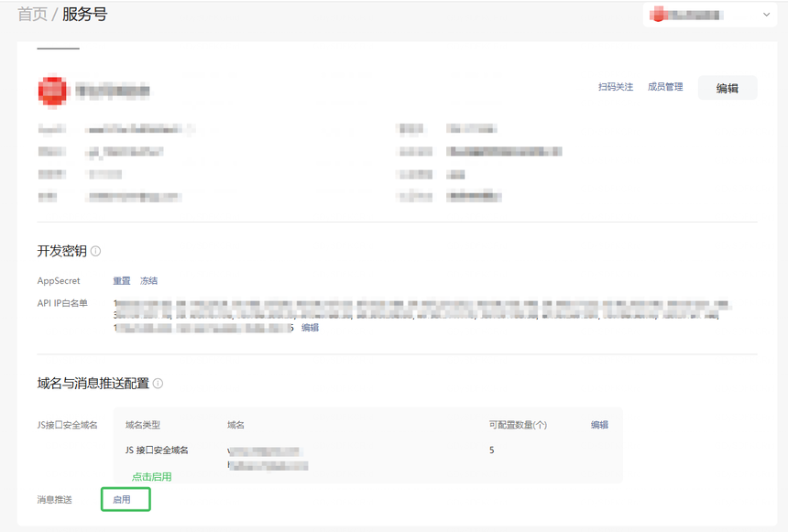Click the API IP白名单 label
This screenshot has height=532, width=788.
62,303
